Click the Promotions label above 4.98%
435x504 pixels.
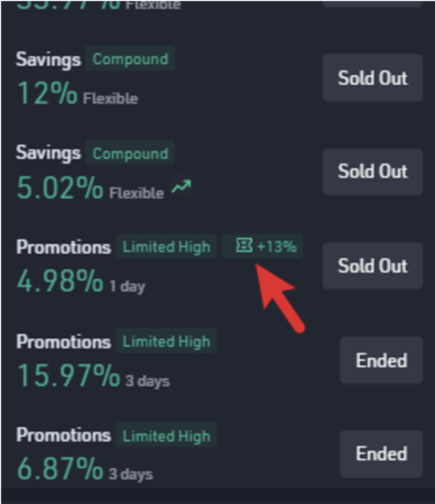(63, 247)
